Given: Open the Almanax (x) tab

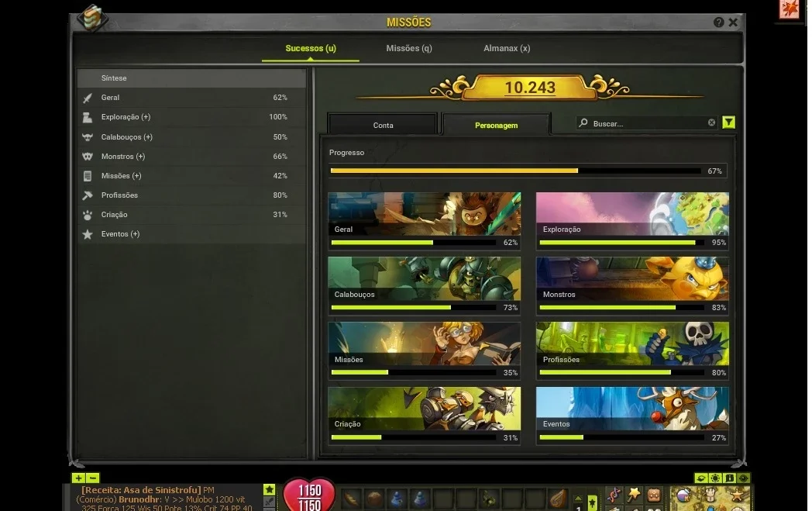Looking at the screenshot, I should point(507,48).
